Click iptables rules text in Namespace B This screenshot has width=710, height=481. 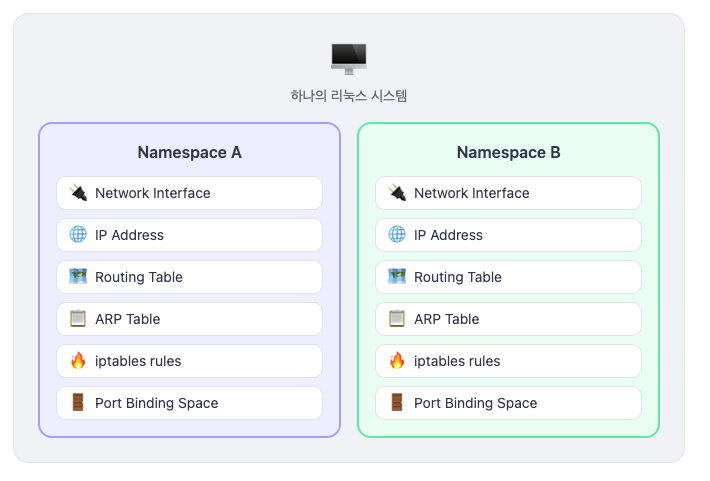pos(457,361)
